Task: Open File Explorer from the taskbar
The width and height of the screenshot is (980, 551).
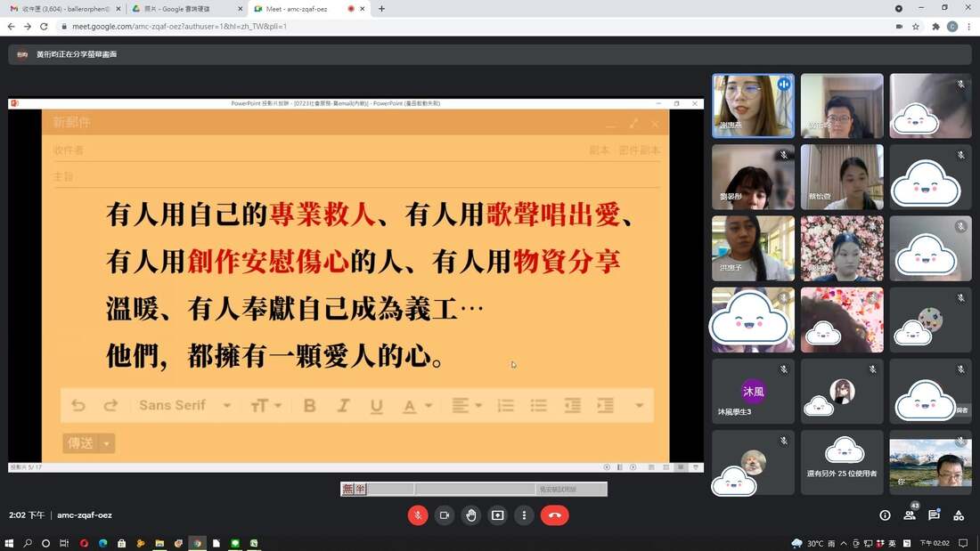Action: pyautogui.click(x=159, y=543)
